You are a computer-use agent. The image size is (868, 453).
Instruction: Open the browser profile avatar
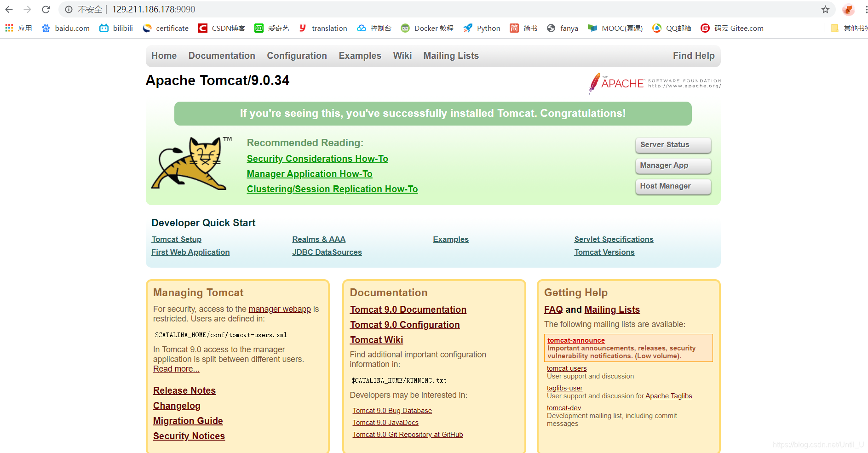(848, 9)
